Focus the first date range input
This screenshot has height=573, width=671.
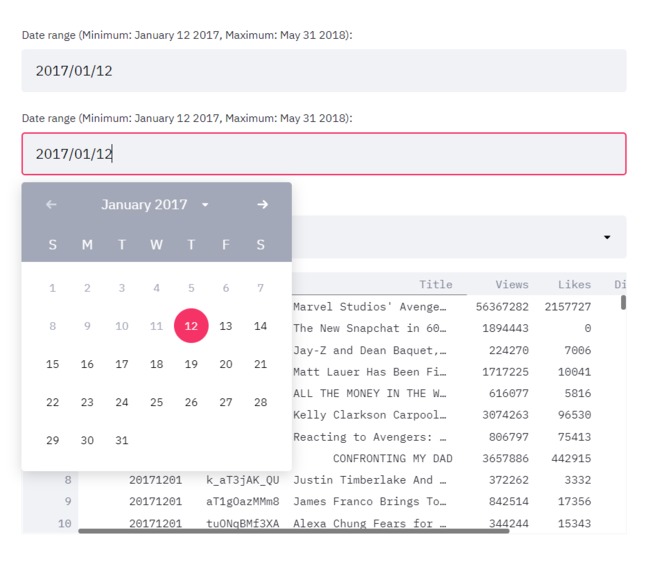pyautogui.click(x=324, y=71)
